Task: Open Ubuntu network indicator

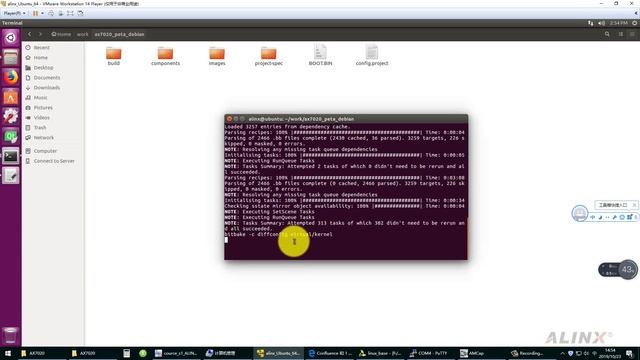Action: point(591,23)
